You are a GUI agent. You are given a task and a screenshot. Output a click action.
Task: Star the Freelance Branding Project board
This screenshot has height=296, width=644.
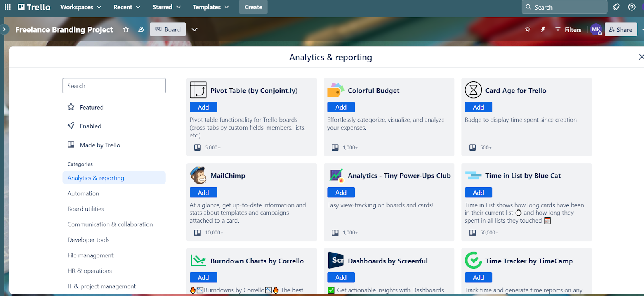[126, 29]
